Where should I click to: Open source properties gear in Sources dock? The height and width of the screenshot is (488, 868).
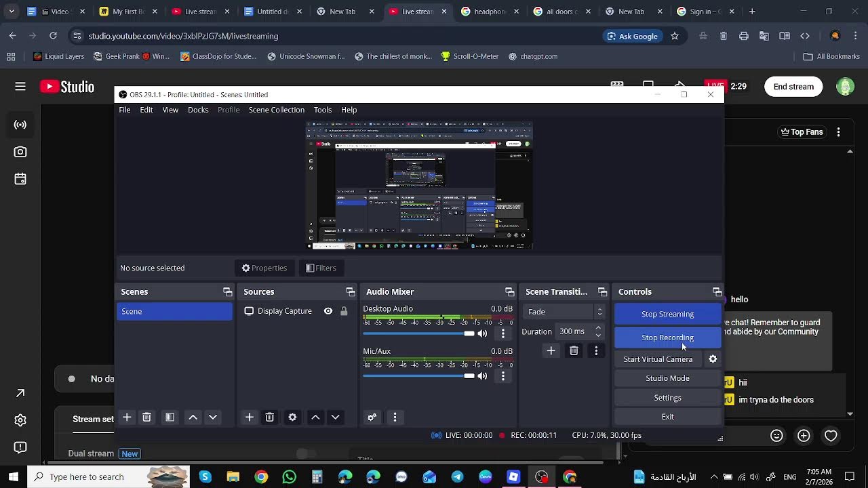(x=292, y=418)
